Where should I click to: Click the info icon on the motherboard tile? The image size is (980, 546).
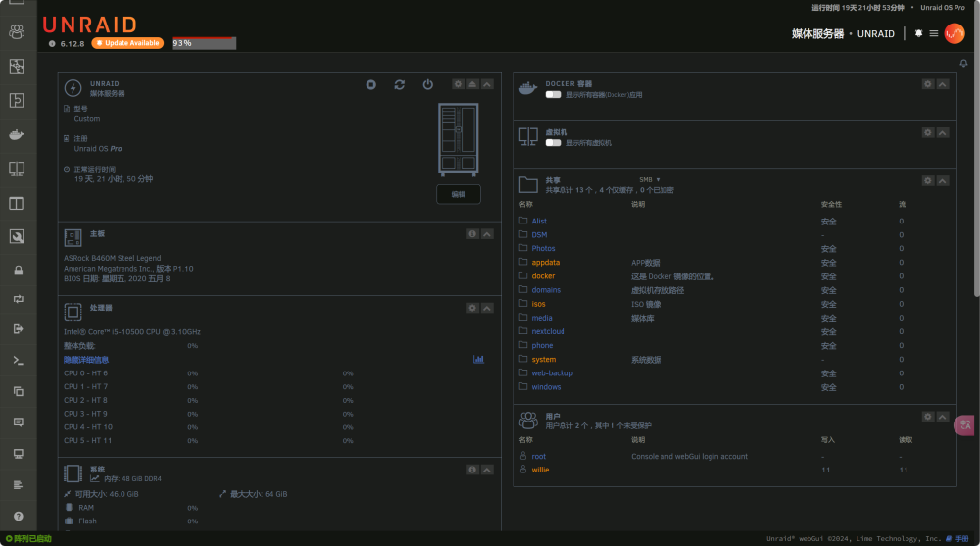472,234
